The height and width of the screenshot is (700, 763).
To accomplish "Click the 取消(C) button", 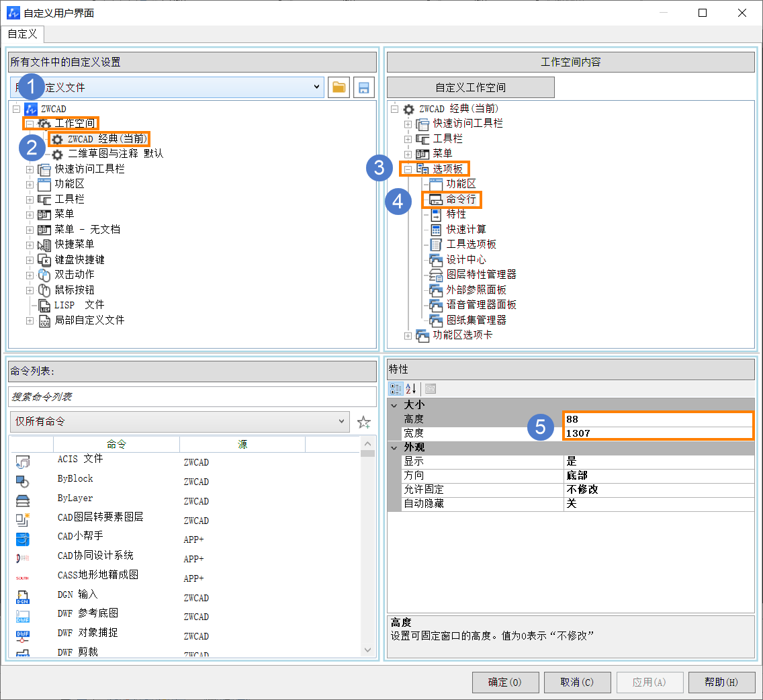I will coord(577,682).
